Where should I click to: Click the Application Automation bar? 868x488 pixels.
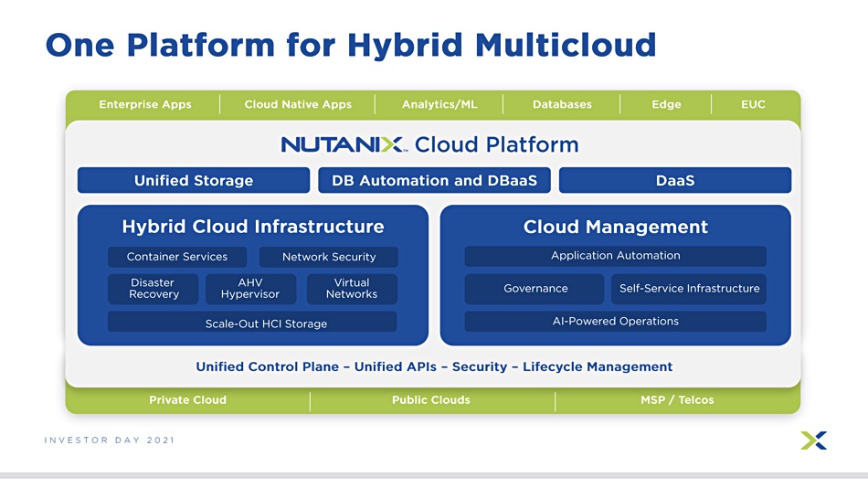(x=616, y=256)
